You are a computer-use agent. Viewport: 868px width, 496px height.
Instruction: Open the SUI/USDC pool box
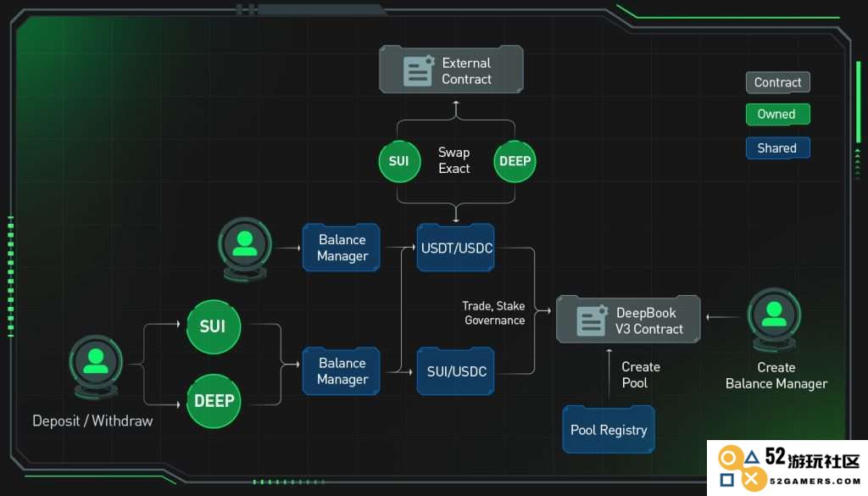click(x=455, y=371)
